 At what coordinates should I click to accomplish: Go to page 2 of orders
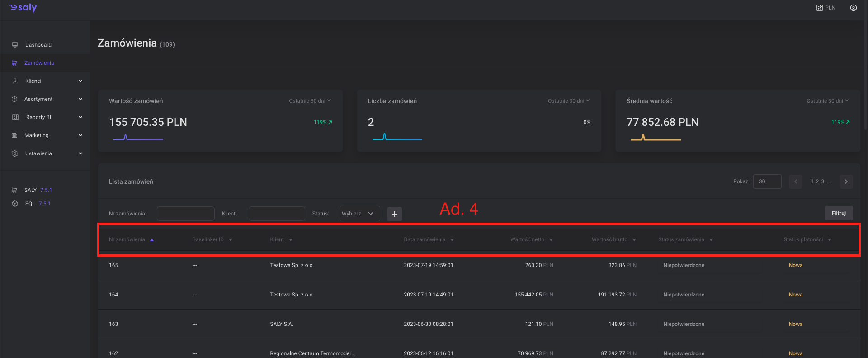[817, 181]
